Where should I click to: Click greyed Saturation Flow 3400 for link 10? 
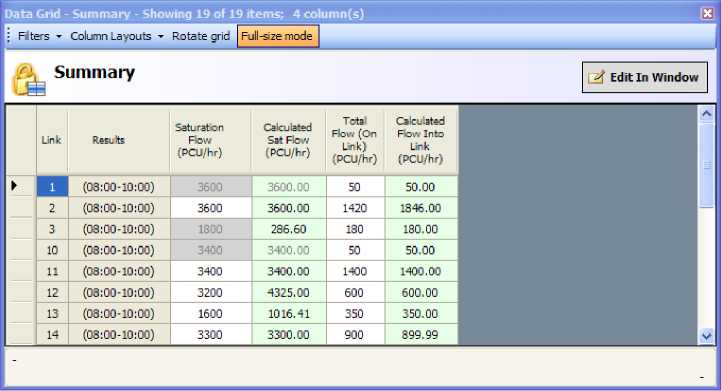coord(211,250)
